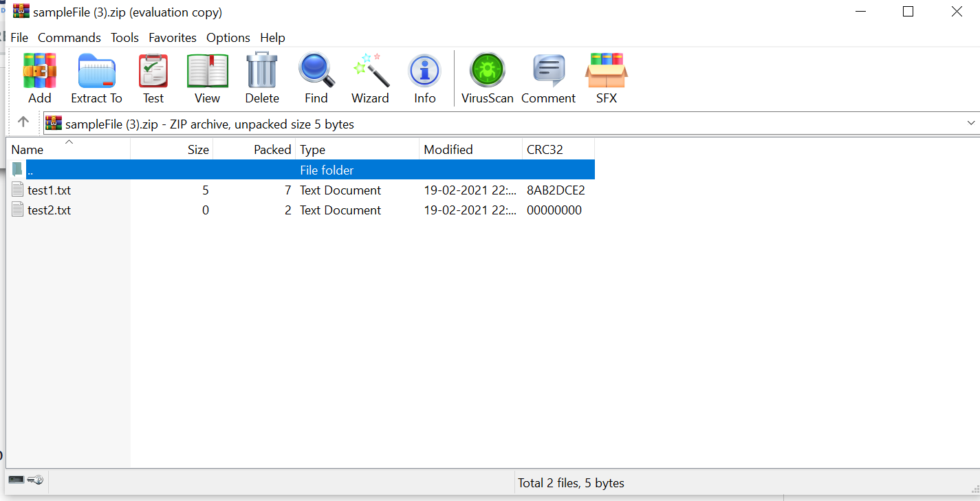Open the Options menu
Viewport: 980px width, 501px height.
(228, 38)
